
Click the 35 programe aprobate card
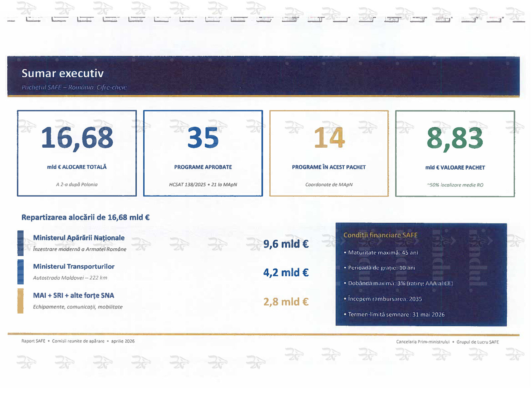(x=203, y=153)
